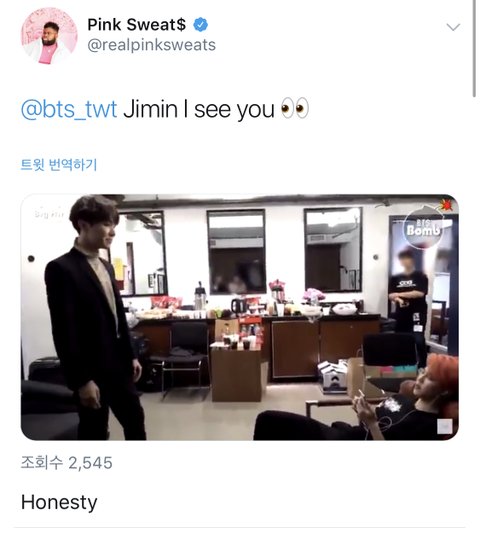The width and height of the screenshot is (480, 539).
Task: Click the BTS Bomb logo on the video
Action: (x=423, y=228)
